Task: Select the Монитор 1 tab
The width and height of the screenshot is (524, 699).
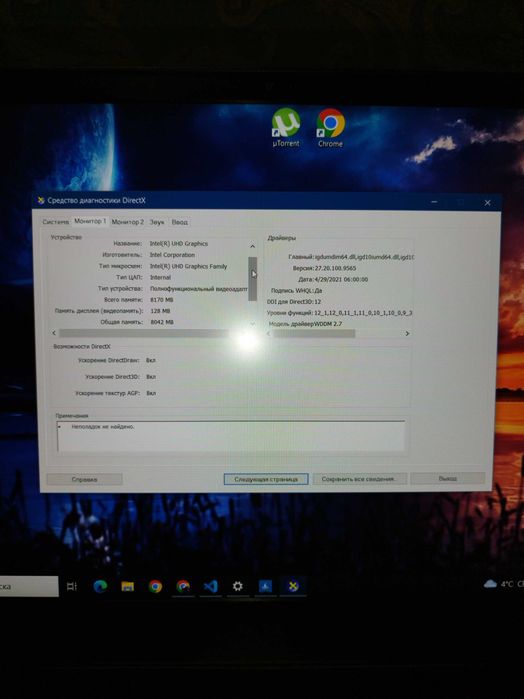Action: pos(90,221)
